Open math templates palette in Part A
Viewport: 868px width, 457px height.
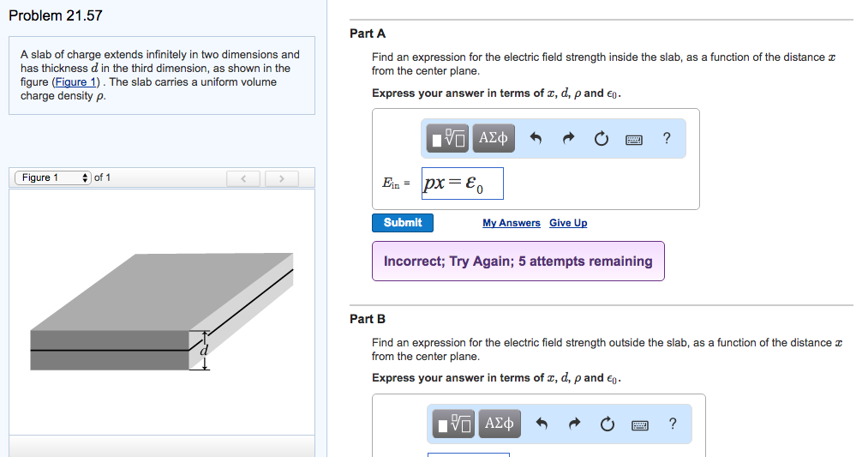[450, 138]
